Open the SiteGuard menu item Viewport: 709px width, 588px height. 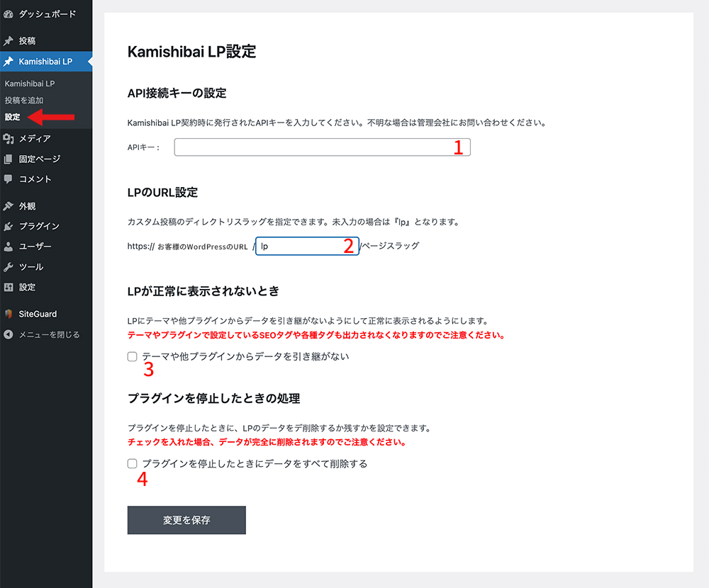[x=46, y=314]
